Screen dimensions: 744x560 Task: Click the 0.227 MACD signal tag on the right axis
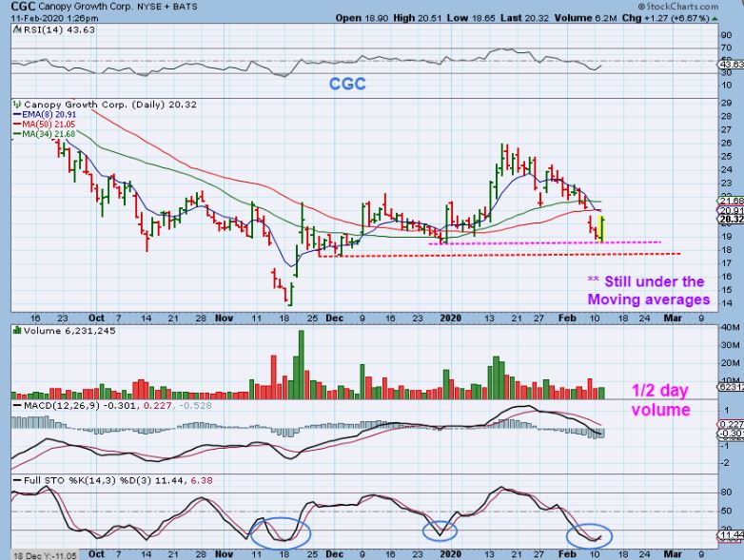tap(732, 425)
